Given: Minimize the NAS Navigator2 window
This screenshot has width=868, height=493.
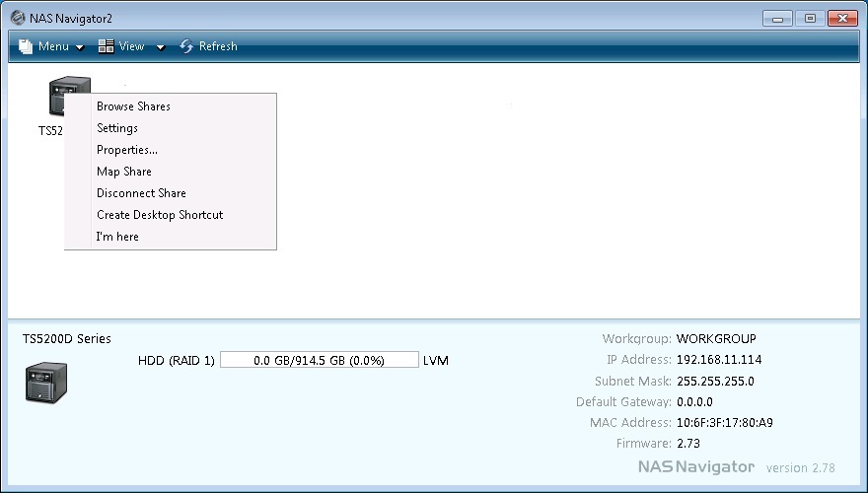Looking at the screenshot, I should [778, 19].
